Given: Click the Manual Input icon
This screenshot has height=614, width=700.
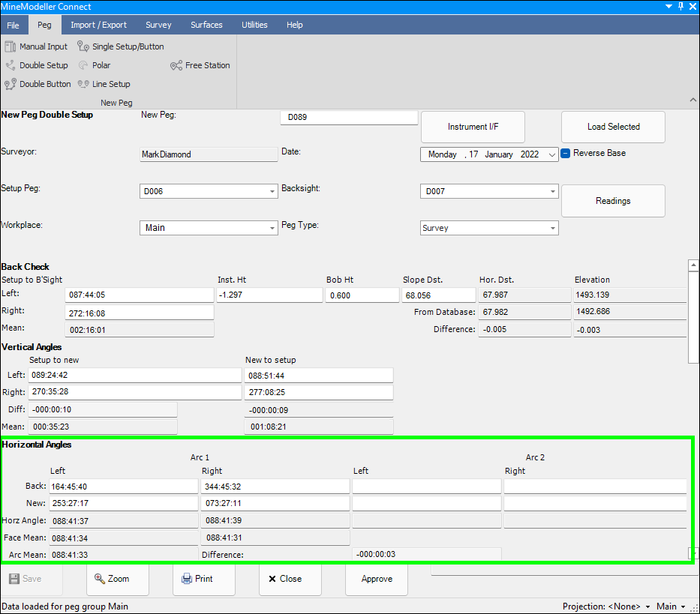Looking at the screenshot, I should (x=11, y=46).
